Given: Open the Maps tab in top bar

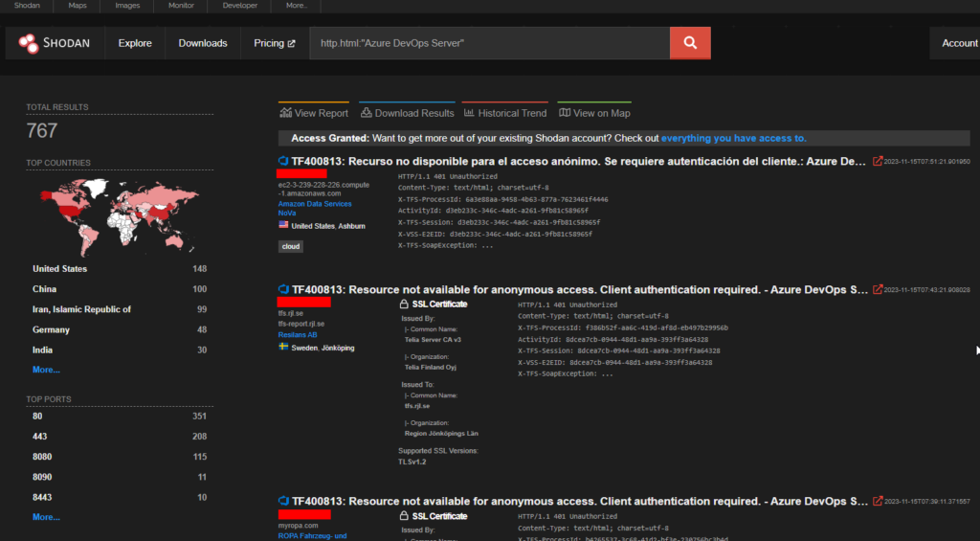Looking at the screenshot, I should pyautogui.click(x=78, y=5).
